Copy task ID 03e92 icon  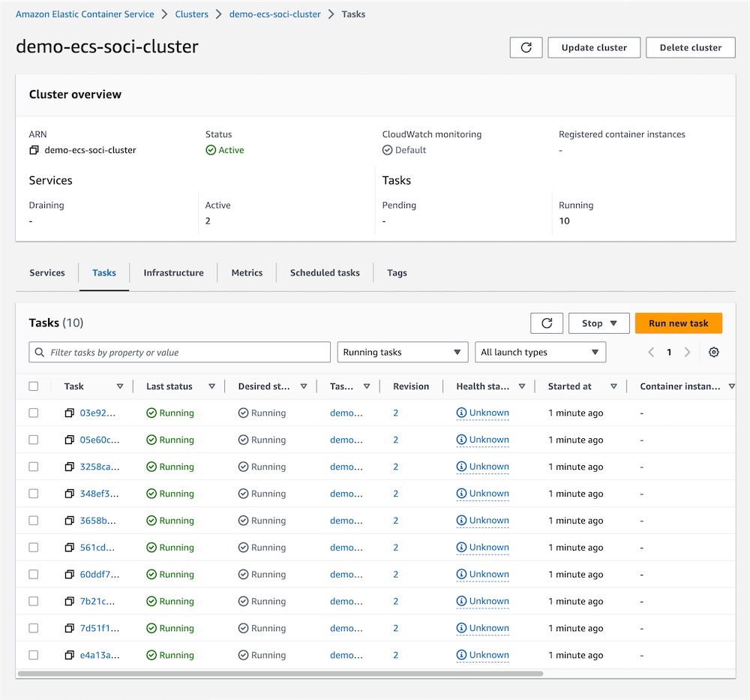(70, 413)
